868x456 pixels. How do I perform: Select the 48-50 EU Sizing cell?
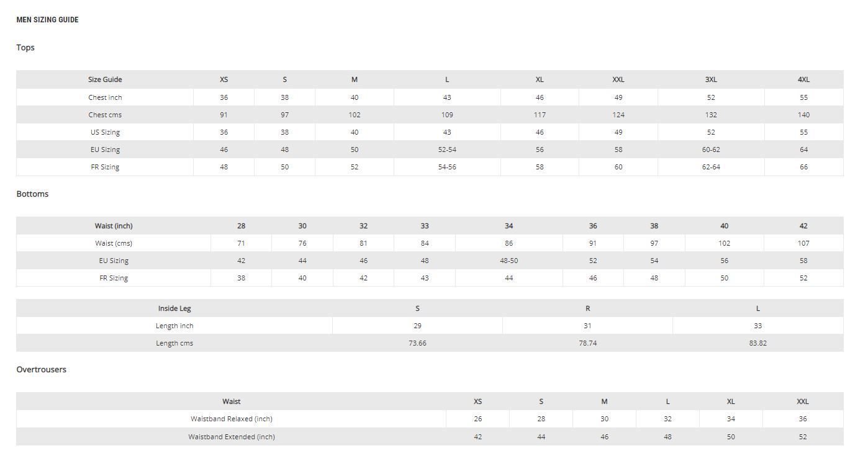click(x=509, y=261)
